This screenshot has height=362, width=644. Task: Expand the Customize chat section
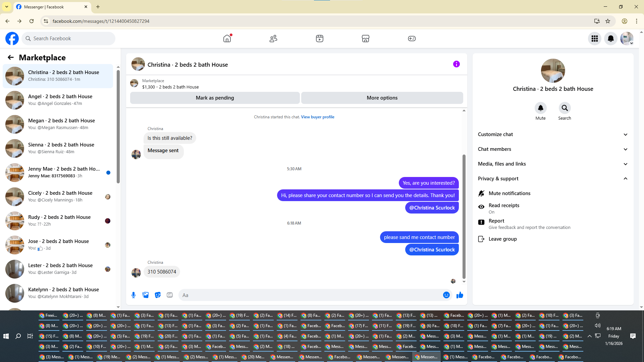552,134
